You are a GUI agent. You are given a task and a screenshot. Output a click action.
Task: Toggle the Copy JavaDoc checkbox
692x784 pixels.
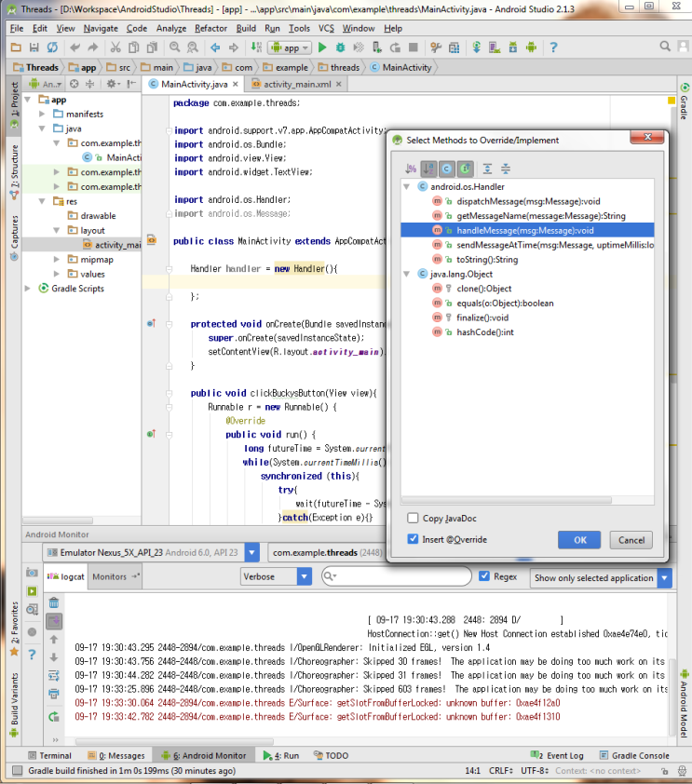tap(413, 518)
